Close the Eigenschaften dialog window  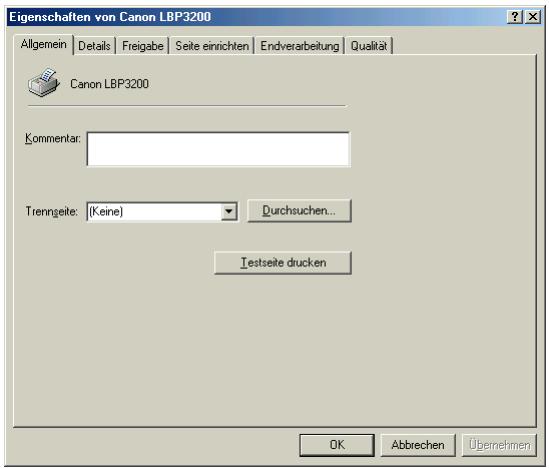tap(533, 16)
